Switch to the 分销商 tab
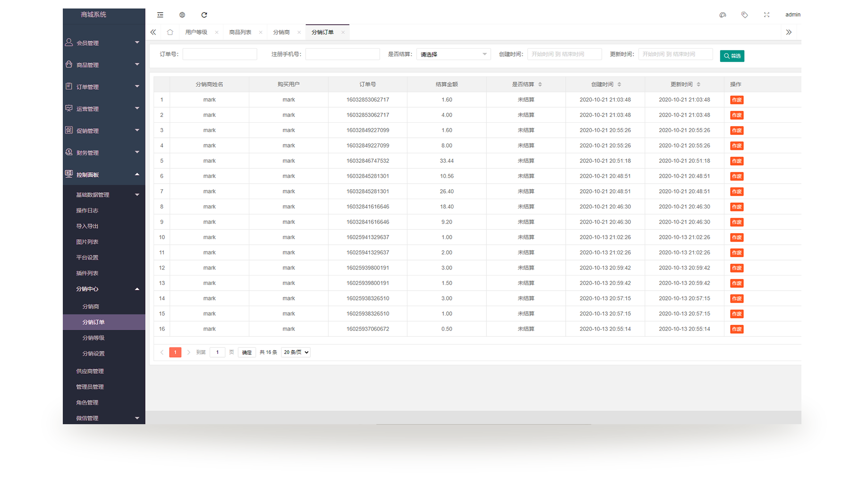Viewport: 868px width, 486px height. click(x=281, y=32)
